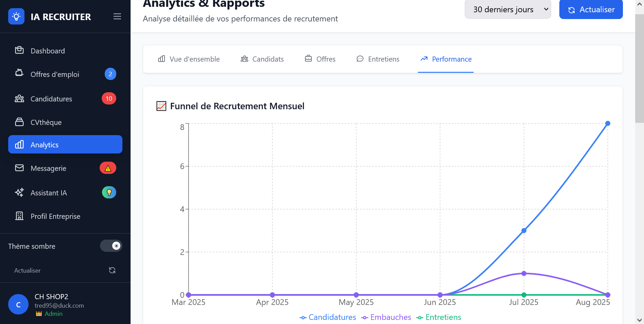Image resolution: width=644 pixels, height=324 pixels.
Task: Open CVthèque in sidebar
Action: 65,122
